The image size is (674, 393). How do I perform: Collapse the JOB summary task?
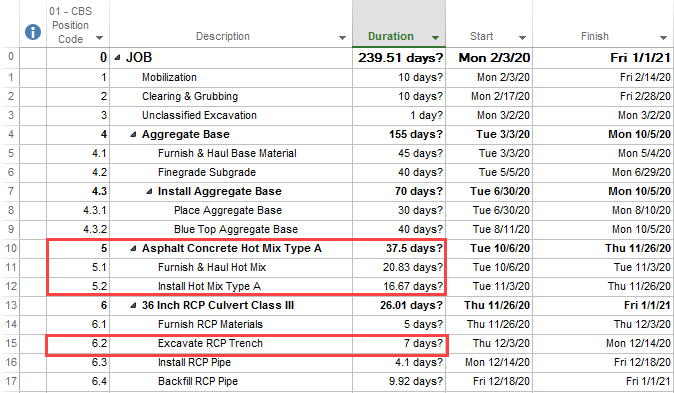point(117,58)
